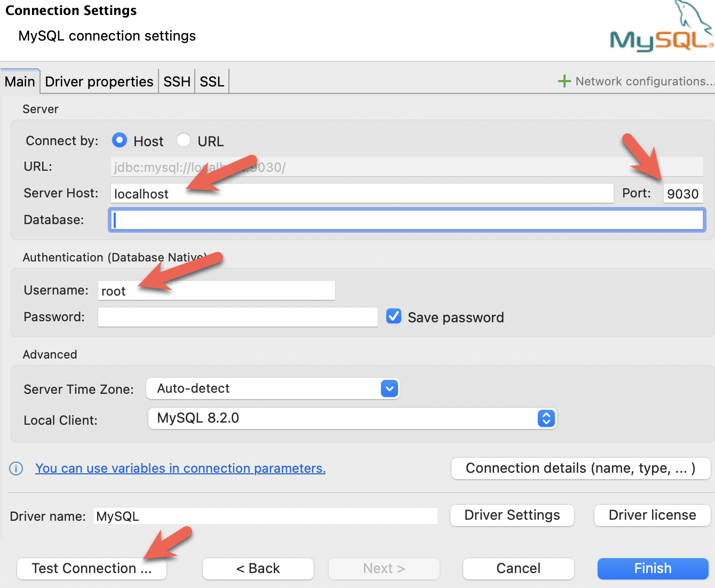Click the info icon next to variables hint
The height and width of the screenshot is (588, 715).
coord(15,468)
